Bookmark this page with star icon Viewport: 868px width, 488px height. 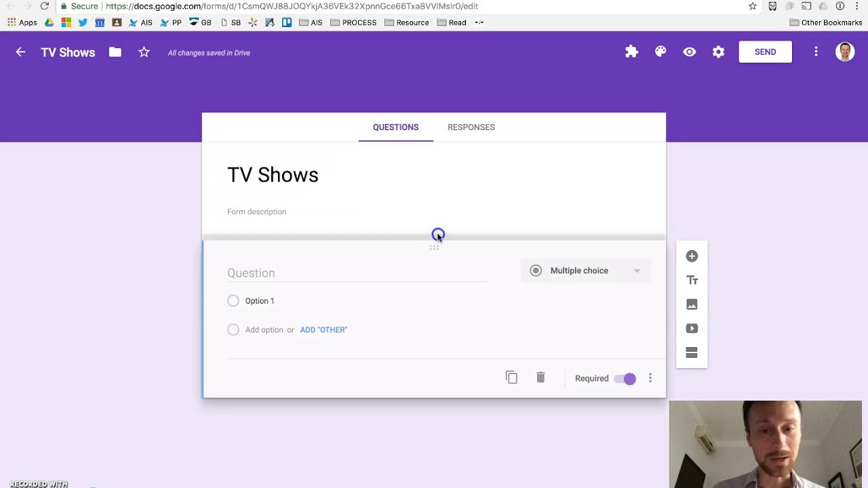point(753,6)
